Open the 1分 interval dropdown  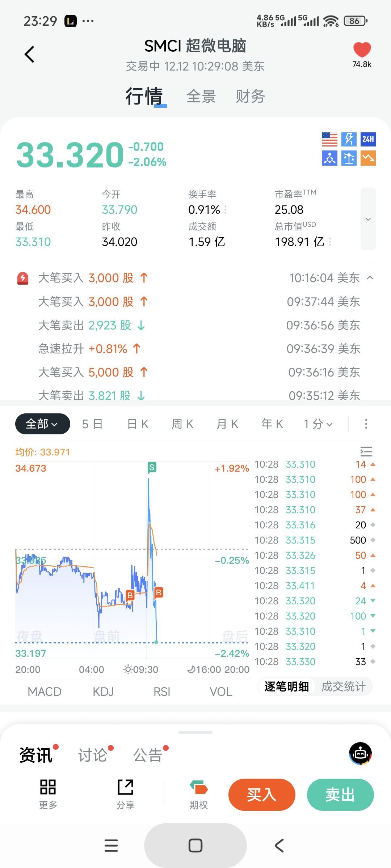click(318, 424)
